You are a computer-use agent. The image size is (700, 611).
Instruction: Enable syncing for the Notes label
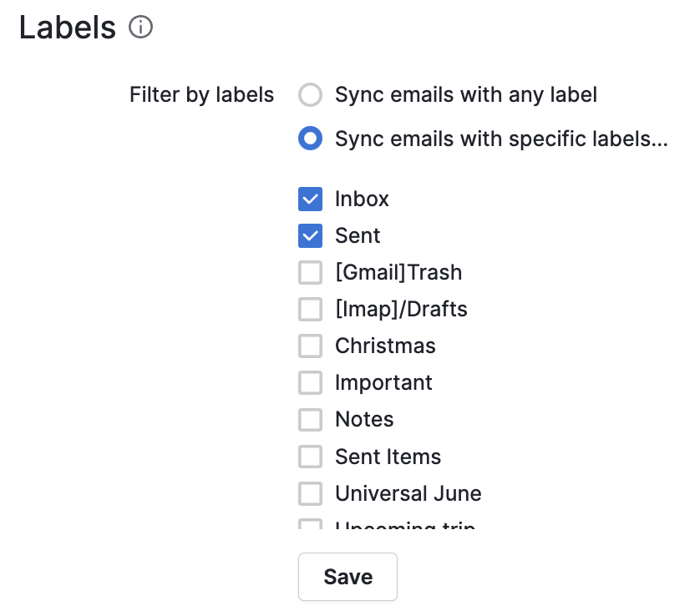pyautogui.click(x=310, y=419)
